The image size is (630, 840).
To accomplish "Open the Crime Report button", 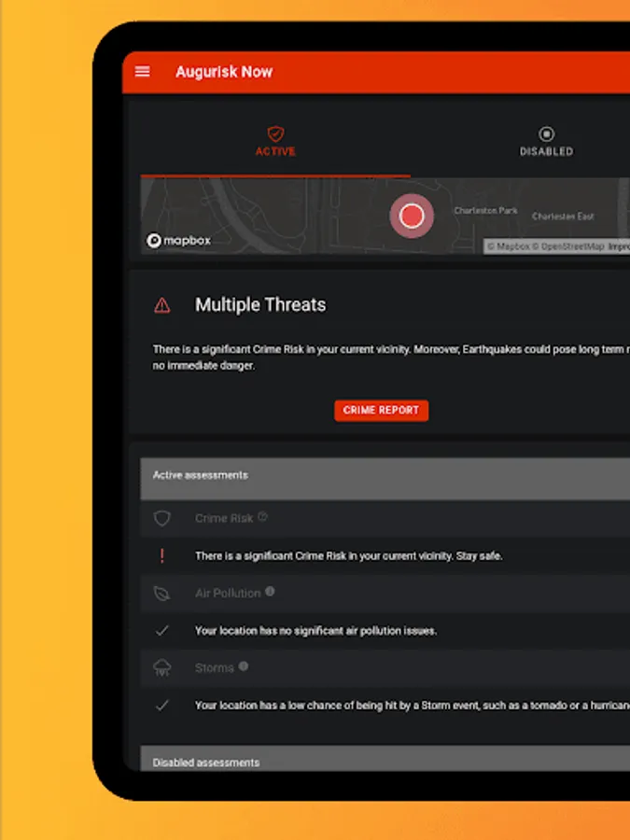I will coord(382,411).
